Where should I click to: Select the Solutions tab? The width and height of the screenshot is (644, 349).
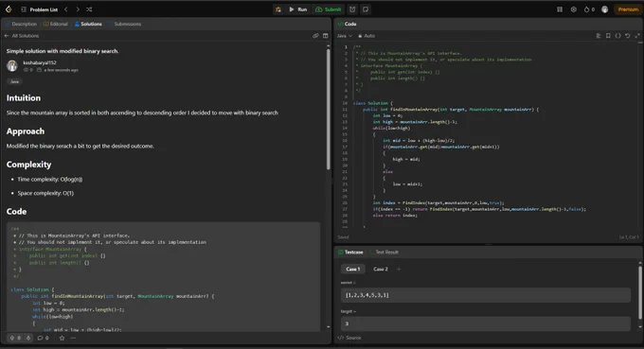pyautogui.click(x=88, y=24)
